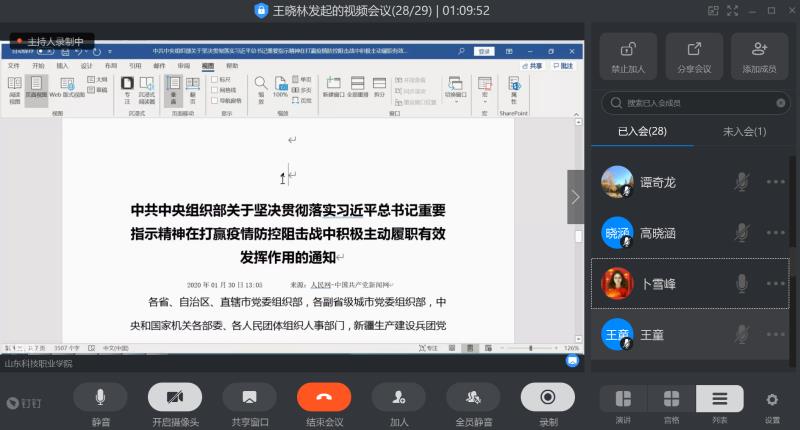Open more options for 卜雪峰
The image size is (800, 430).
tap(776, 284)
